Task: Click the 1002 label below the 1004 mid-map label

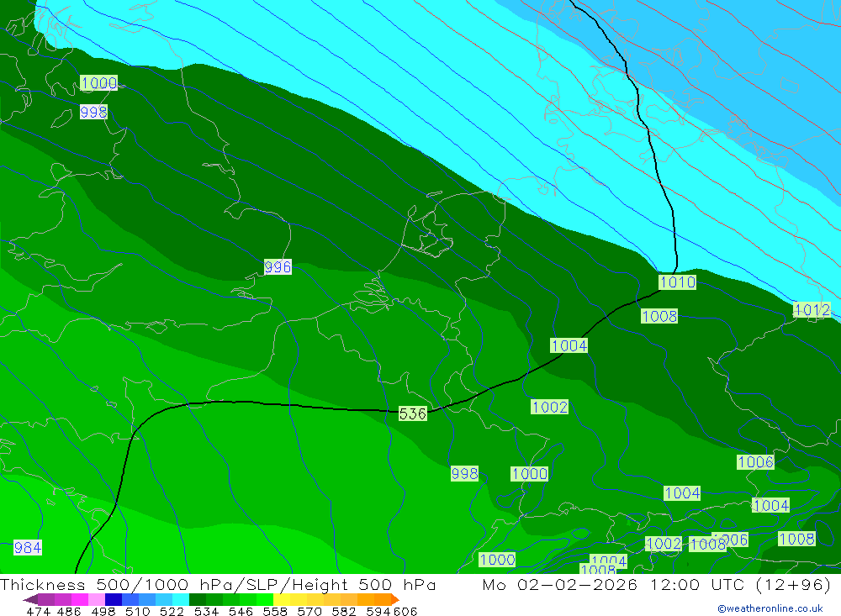Action: 550,407
